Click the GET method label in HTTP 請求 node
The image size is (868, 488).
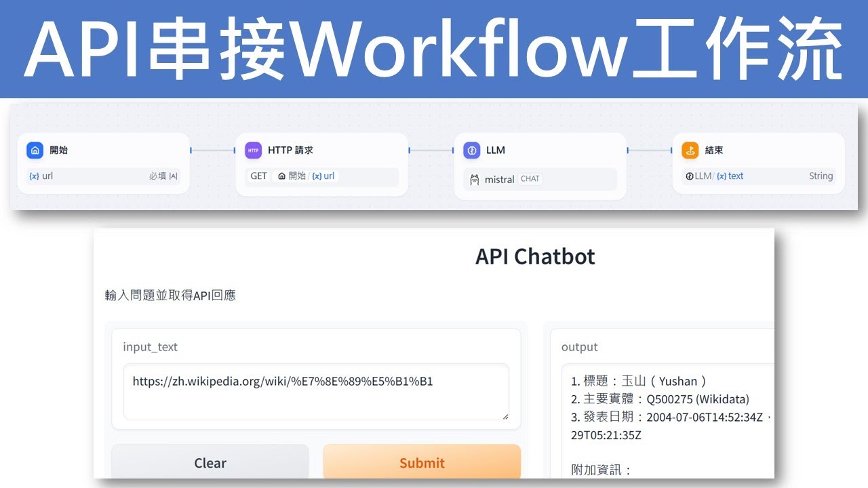point(259,176)
